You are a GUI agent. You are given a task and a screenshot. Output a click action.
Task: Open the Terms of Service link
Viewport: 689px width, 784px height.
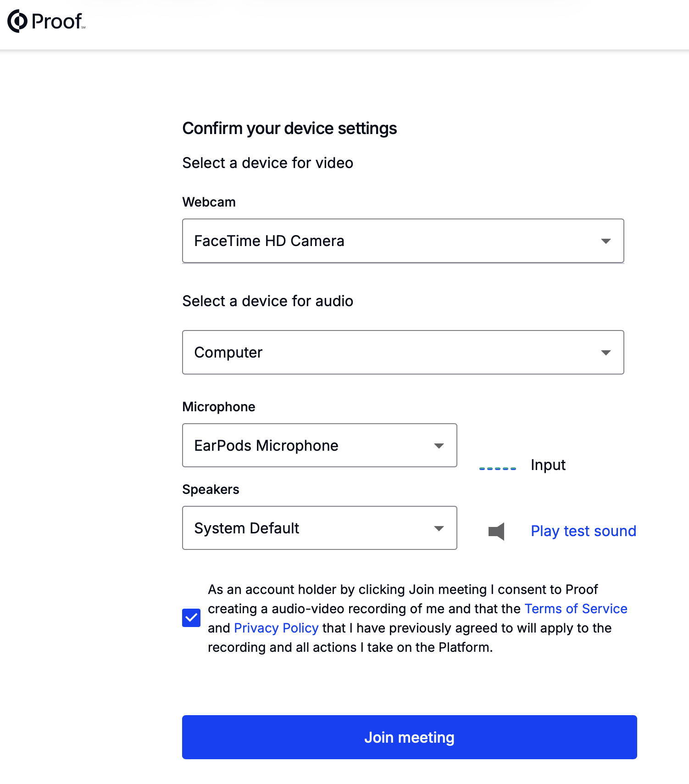(576, 609)
